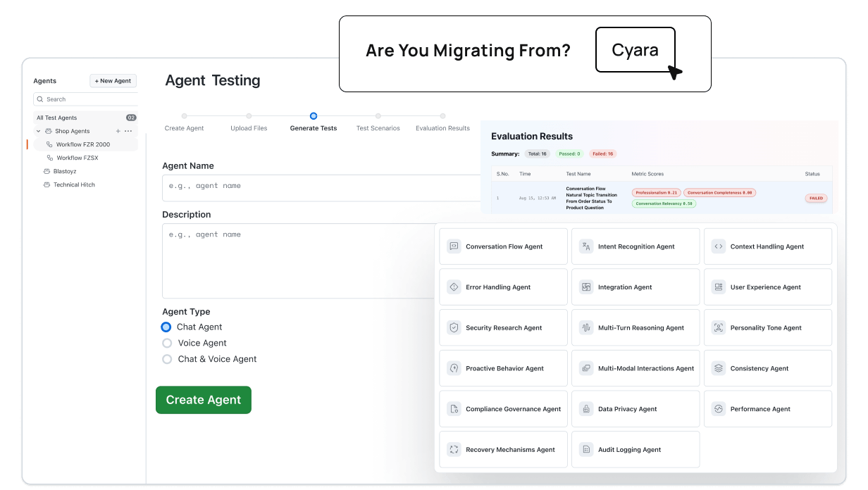The image size is (868, 490).
Task: Click the Technical Hitch agent icon
Action: click(x=46, y=184)
